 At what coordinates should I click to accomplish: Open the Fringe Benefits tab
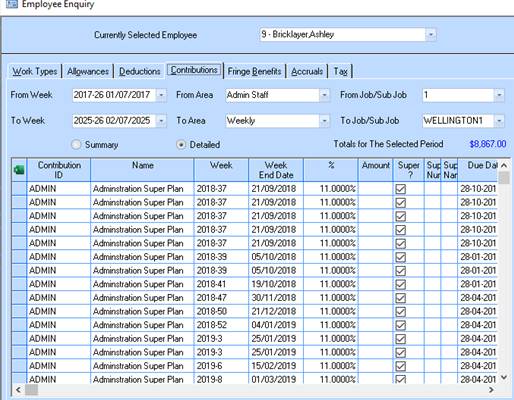(x=254, y=71)
